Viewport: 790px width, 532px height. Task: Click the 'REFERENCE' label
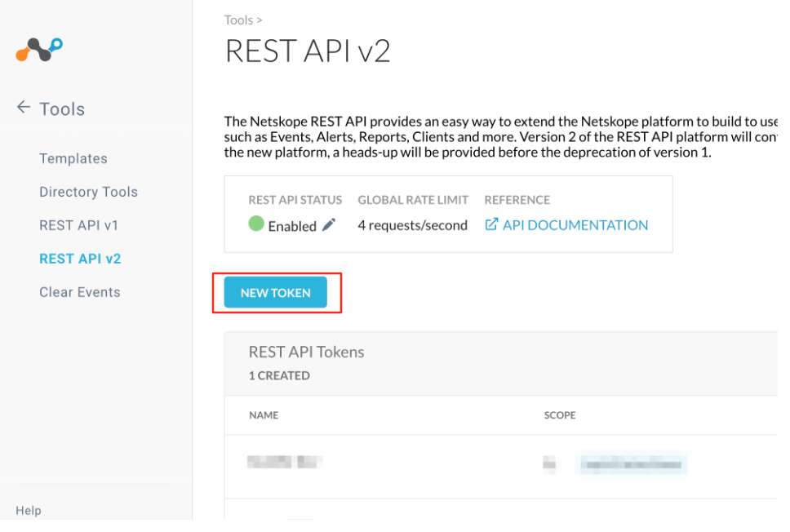coord(517,200)
